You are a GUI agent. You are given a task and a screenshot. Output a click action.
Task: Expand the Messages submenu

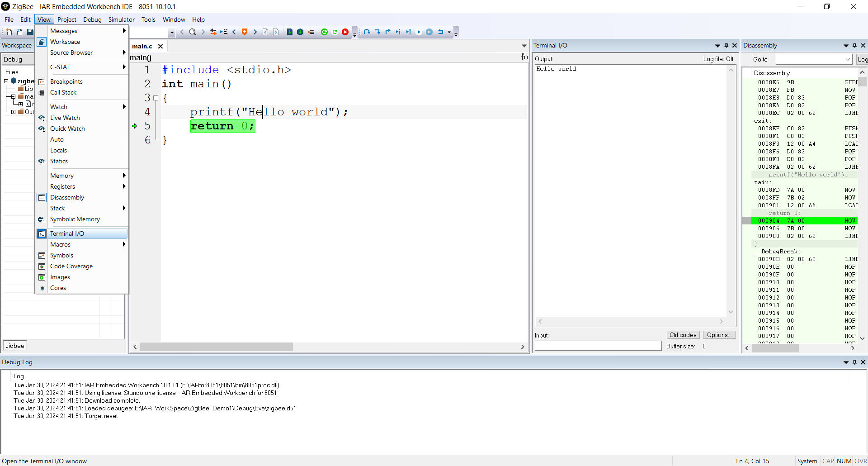(x=82, y=31)
